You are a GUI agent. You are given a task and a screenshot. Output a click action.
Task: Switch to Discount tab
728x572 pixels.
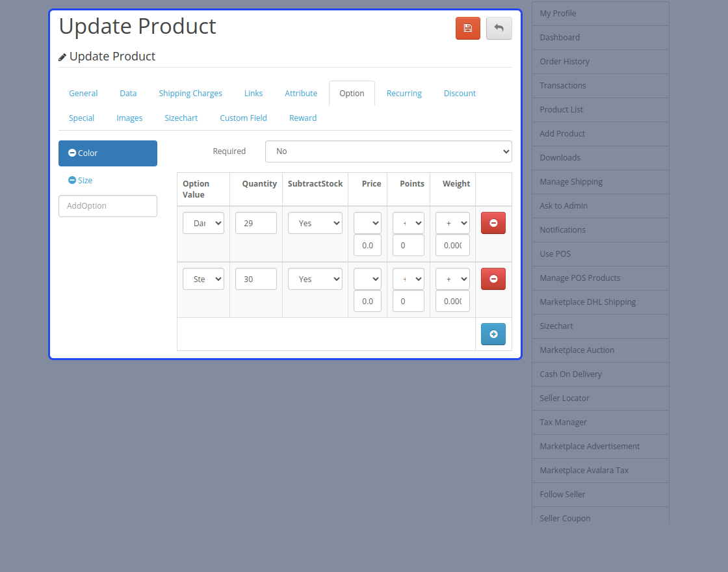(x=460, y=94)
